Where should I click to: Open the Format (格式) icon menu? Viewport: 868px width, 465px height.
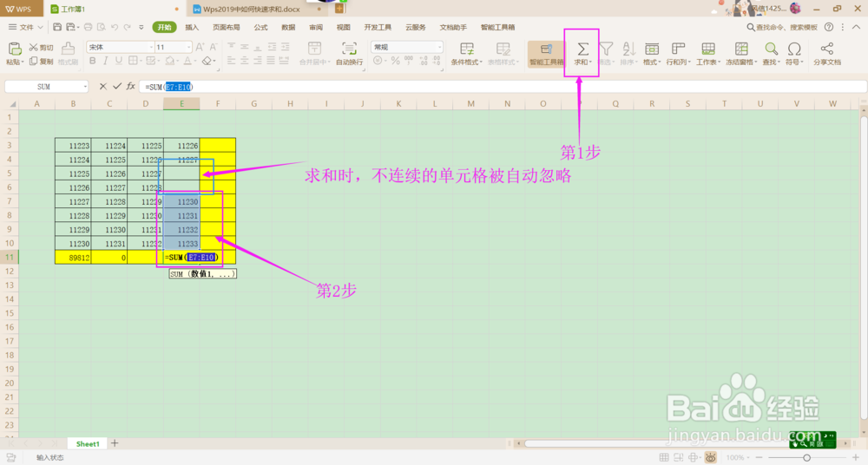coord(652,54)
